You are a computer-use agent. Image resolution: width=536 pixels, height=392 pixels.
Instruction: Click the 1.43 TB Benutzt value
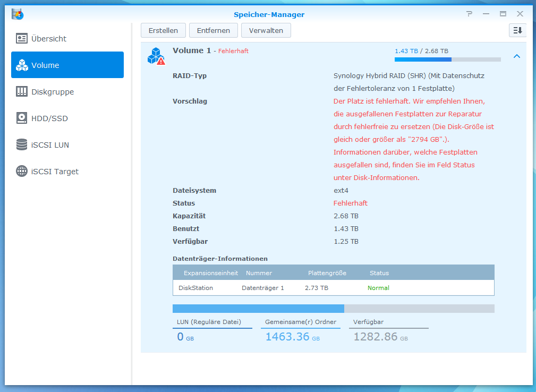(x=346, y=228)
